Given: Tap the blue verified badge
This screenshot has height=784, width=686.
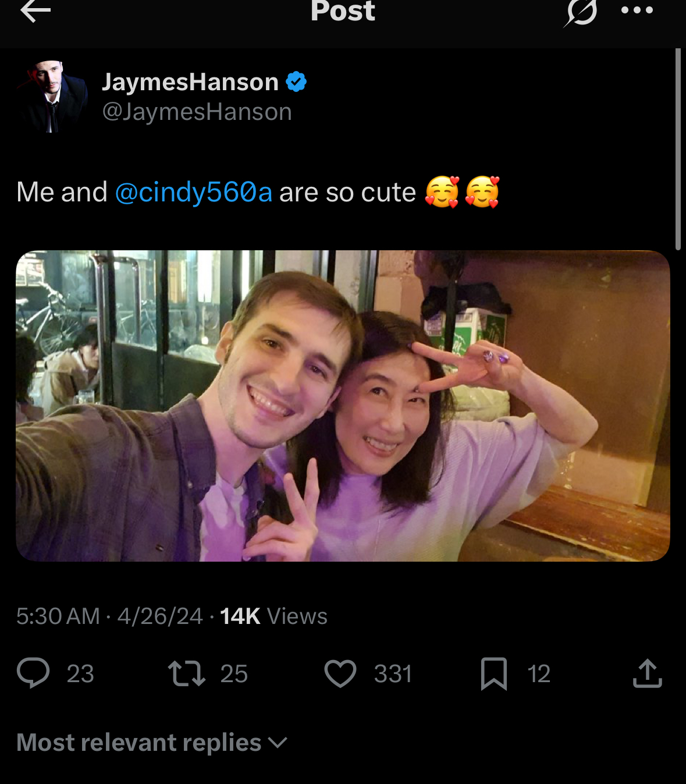Looking at the screenshot, I should point(296,82).
